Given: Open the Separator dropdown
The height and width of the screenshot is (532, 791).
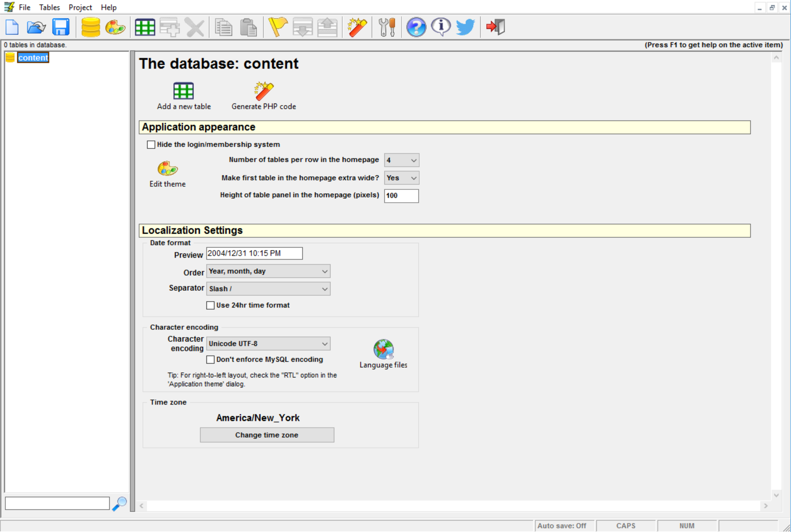Looking at the screenshot, I should (x=268, y=289).
